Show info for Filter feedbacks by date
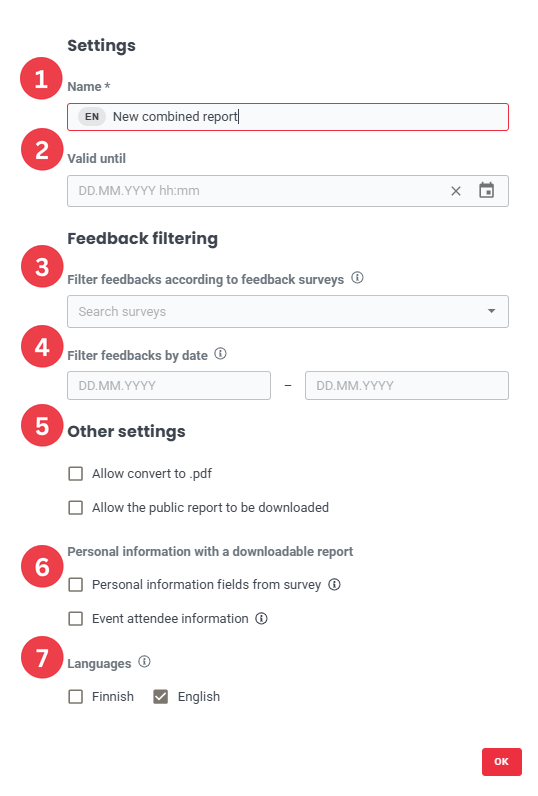Viewport: 538px width, 796px height. (220, 353)
